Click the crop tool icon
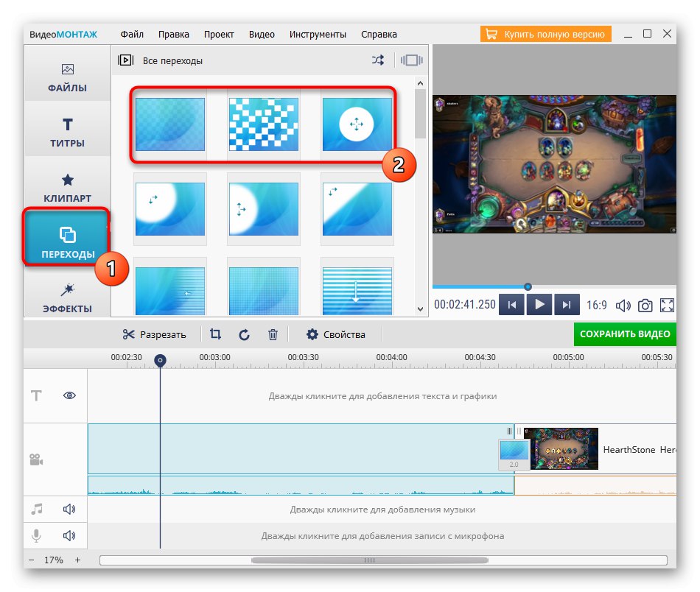 216,334
